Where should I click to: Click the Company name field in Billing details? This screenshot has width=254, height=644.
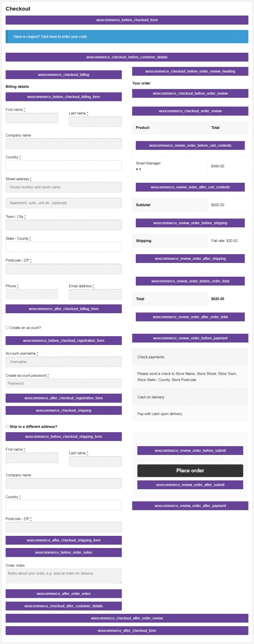point(63,143)
